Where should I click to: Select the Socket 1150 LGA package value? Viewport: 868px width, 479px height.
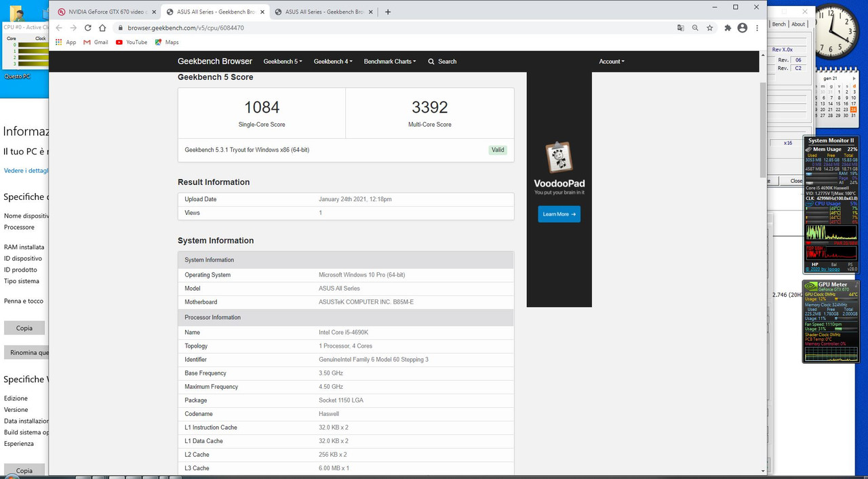341,400
